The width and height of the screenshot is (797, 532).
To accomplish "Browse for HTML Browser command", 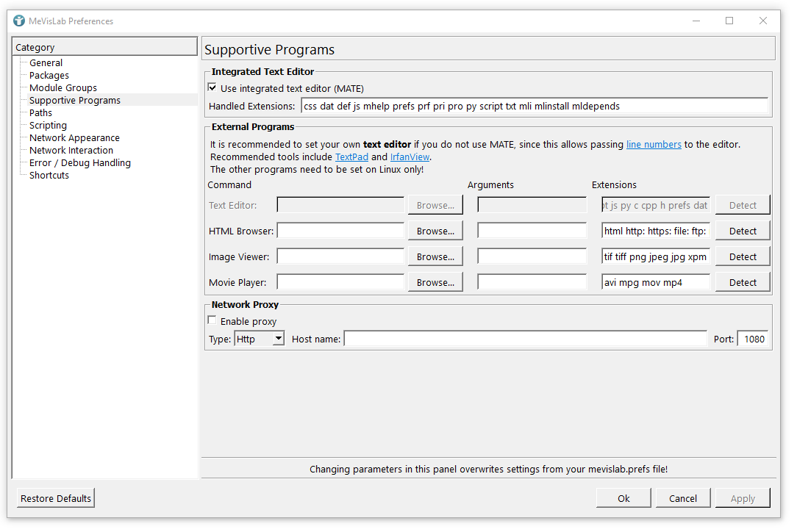I will tap(435, 231).
